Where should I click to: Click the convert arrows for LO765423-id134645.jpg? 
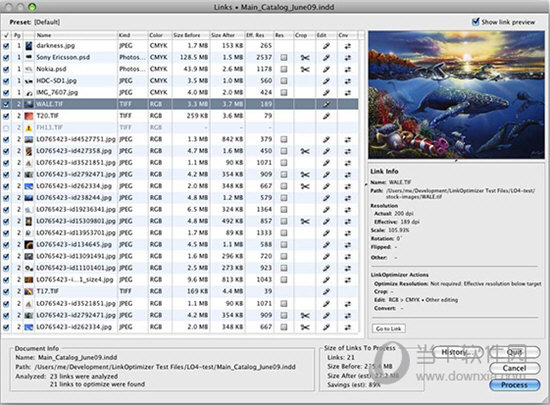pos(347,245)
